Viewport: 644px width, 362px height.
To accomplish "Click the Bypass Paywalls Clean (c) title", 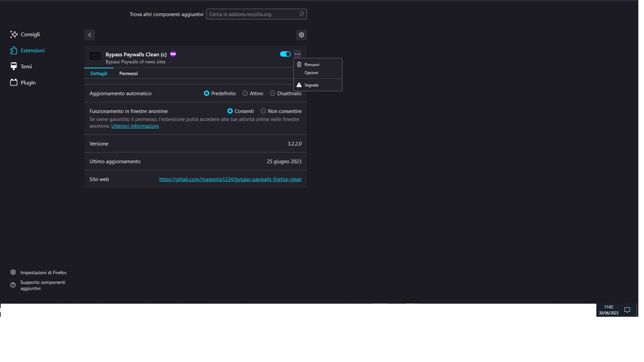I will 136,54.
